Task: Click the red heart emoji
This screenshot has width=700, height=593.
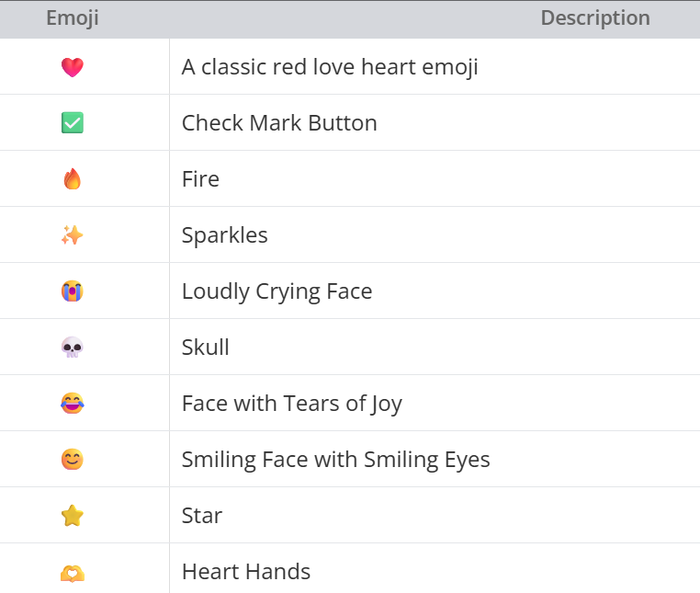Action: pos(73,67)
